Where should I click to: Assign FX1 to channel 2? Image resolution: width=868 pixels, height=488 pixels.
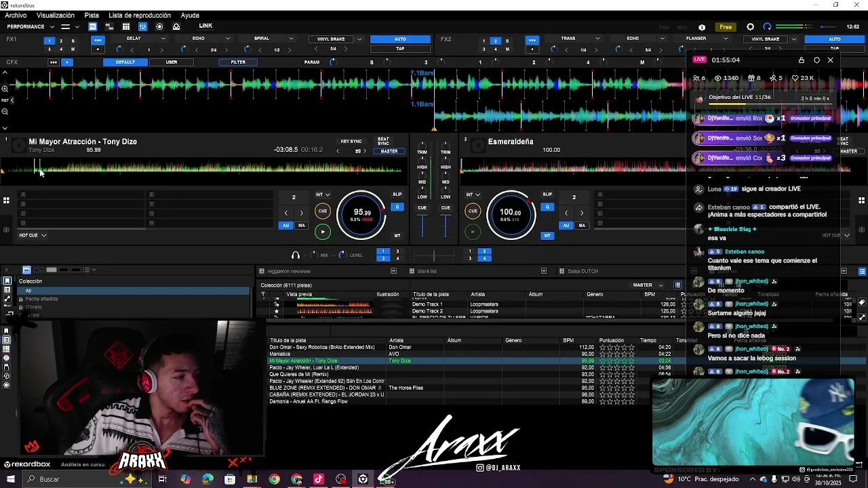point(61,41)
